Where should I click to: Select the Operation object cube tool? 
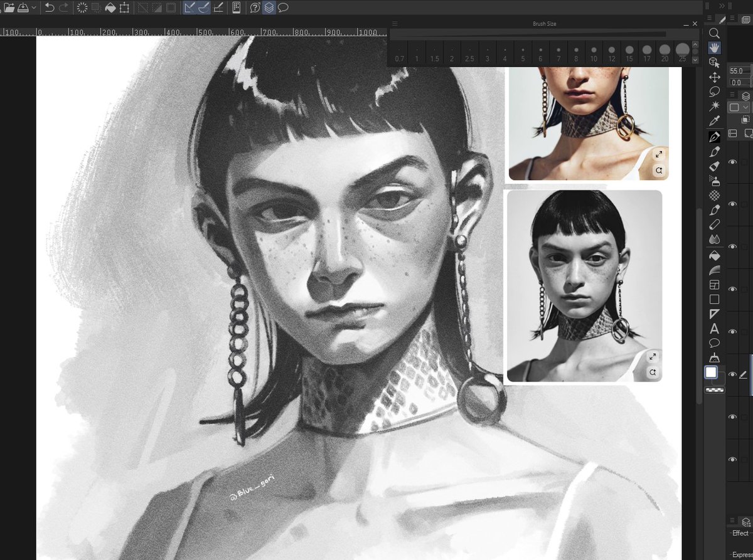[x=714, y=62]
